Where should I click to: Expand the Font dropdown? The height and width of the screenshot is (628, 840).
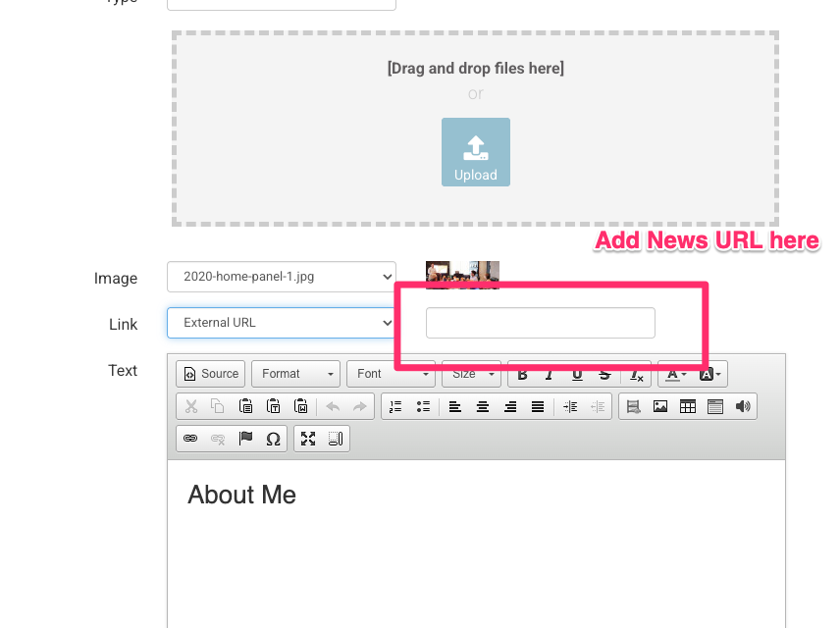390,374
